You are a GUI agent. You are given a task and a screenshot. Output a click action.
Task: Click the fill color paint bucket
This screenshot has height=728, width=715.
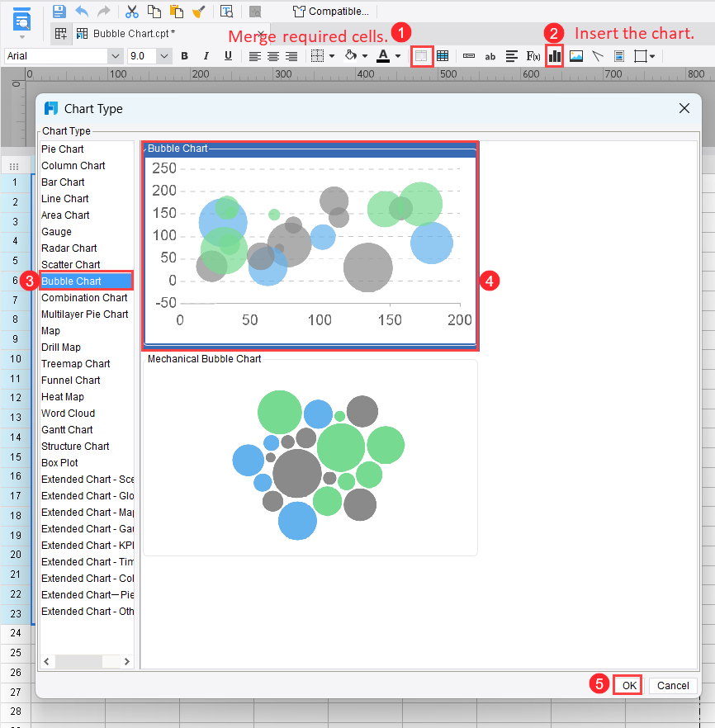[x=351, y=56]
